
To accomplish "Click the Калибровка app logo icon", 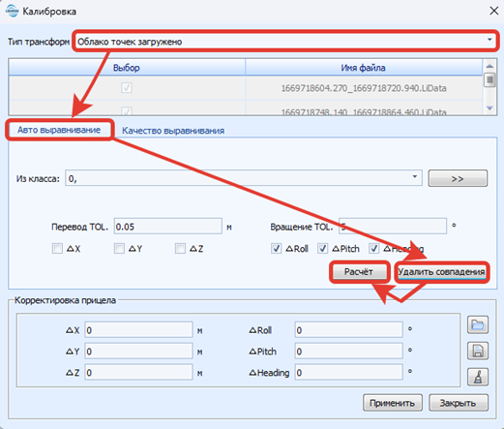I will pyautogui.click(x=13, y=11).
